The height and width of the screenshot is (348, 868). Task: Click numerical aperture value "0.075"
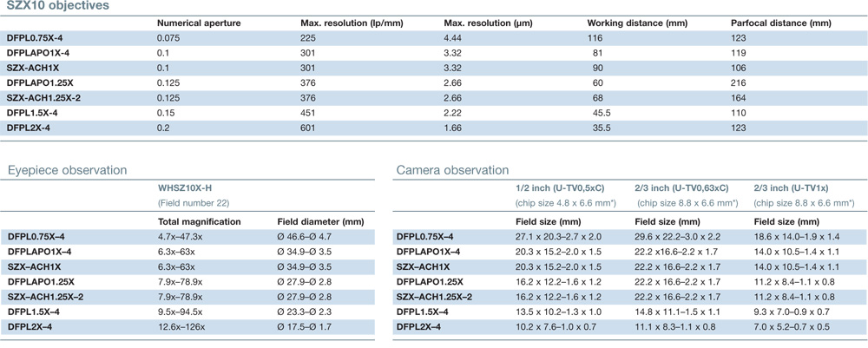coord(169,38)
